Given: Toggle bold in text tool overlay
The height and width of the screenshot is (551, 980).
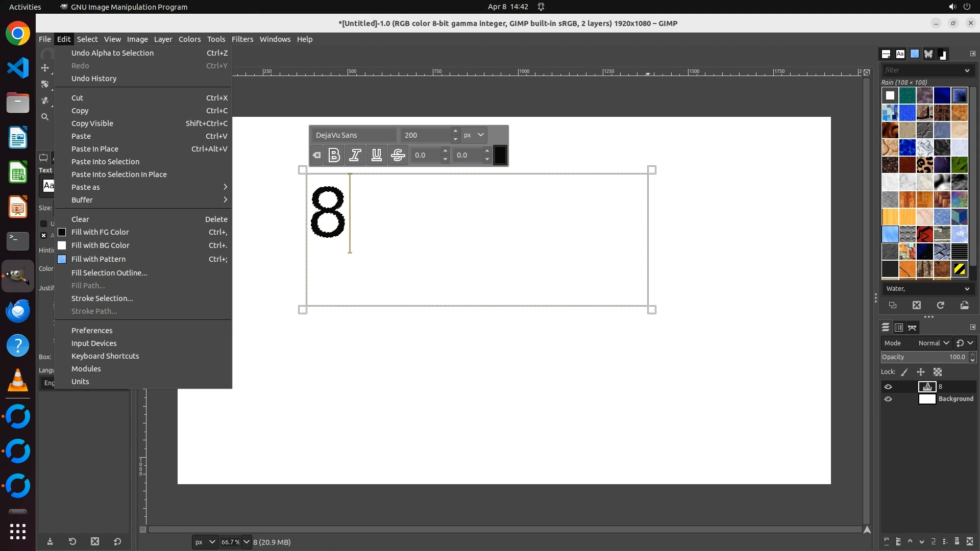Looking at the screenshot, I should pos(334,155).
